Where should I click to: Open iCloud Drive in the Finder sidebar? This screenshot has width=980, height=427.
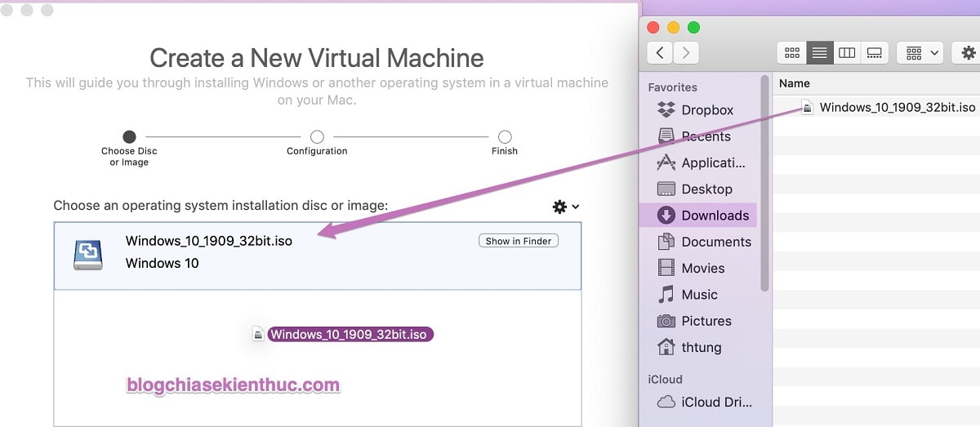coord(706,402)
